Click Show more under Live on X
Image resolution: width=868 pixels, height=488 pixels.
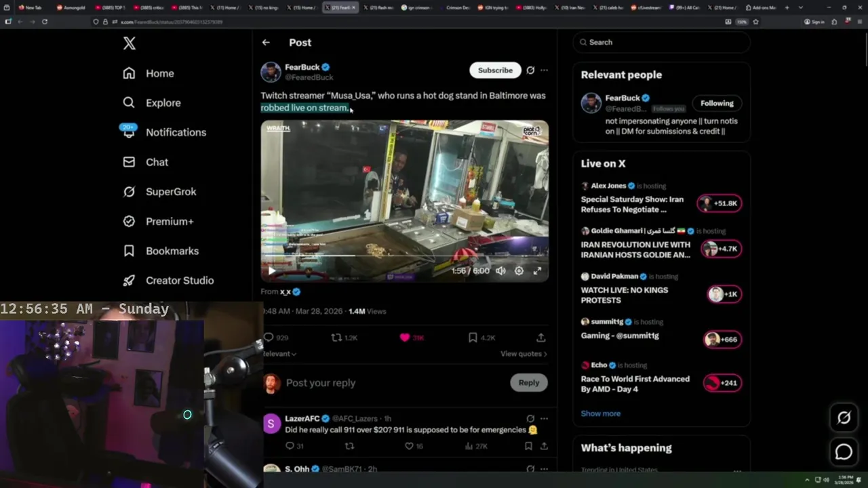click(x=600, y=413)
